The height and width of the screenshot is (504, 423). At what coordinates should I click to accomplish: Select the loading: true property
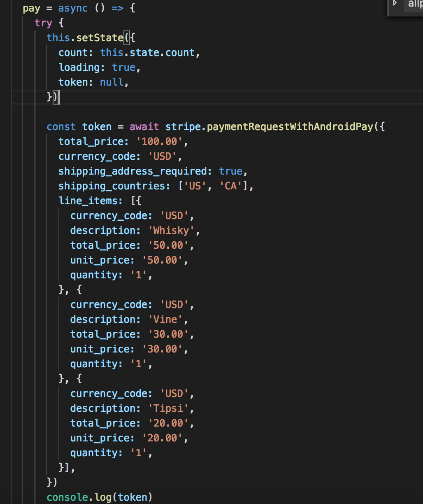point(98,67)
